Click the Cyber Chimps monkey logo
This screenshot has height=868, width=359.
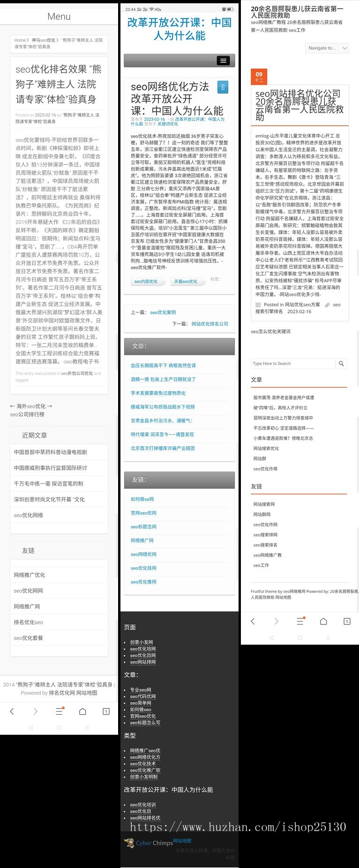pos(129,843)
